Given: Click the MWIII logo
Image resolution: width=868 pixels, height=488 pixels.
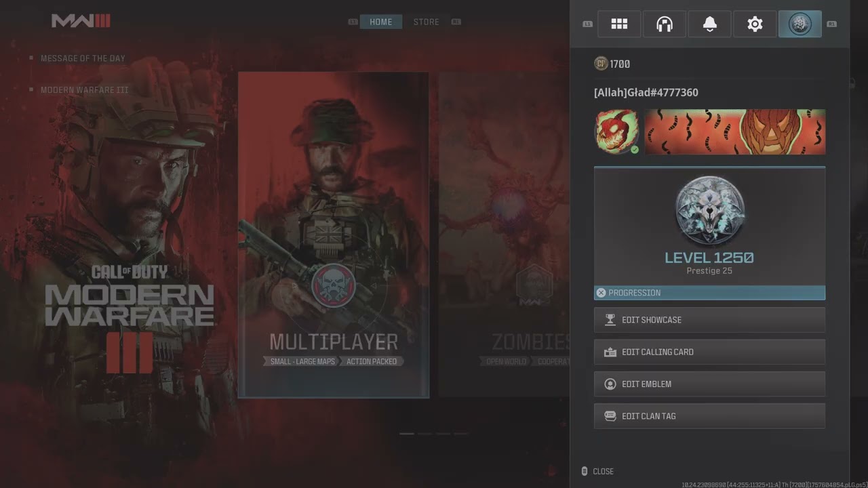Looking at the screenshot, I should [x=81, y=21].
